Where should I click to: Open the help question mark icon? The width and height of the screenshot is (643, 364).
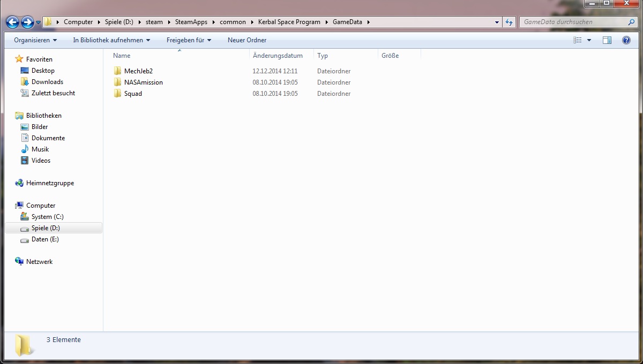tap(626, 40)
